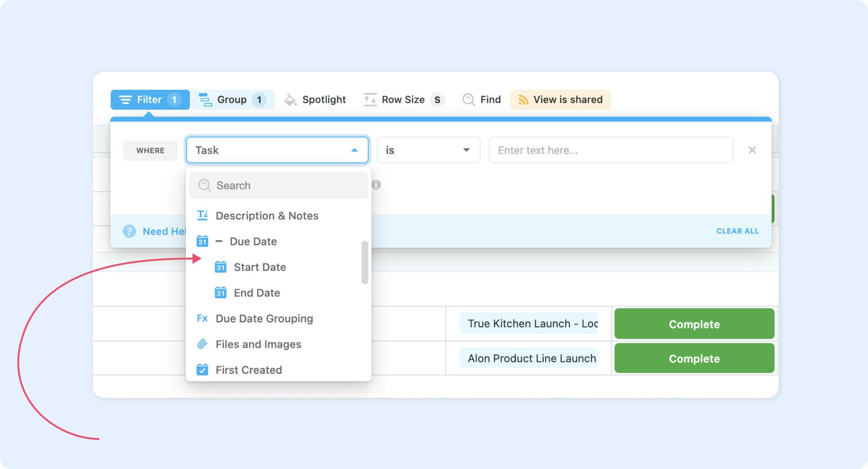Click the Row Size S badge

coord(437,100)
